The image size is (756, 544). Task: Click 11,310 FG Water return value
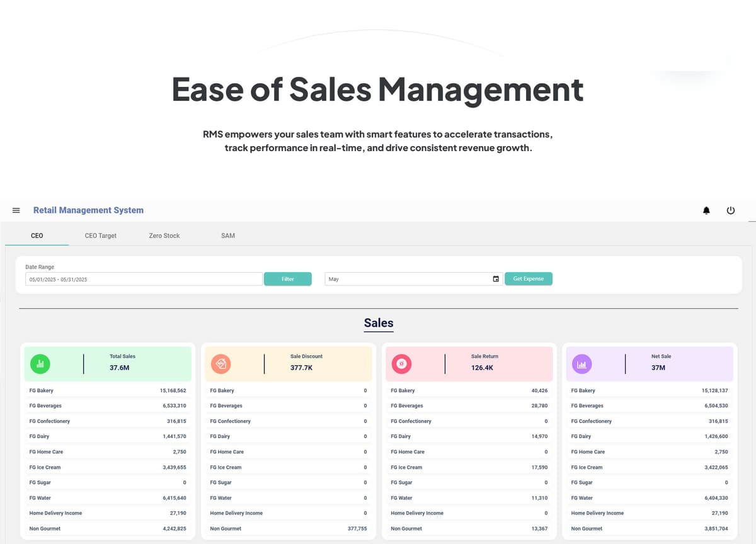tap(540, 498)
